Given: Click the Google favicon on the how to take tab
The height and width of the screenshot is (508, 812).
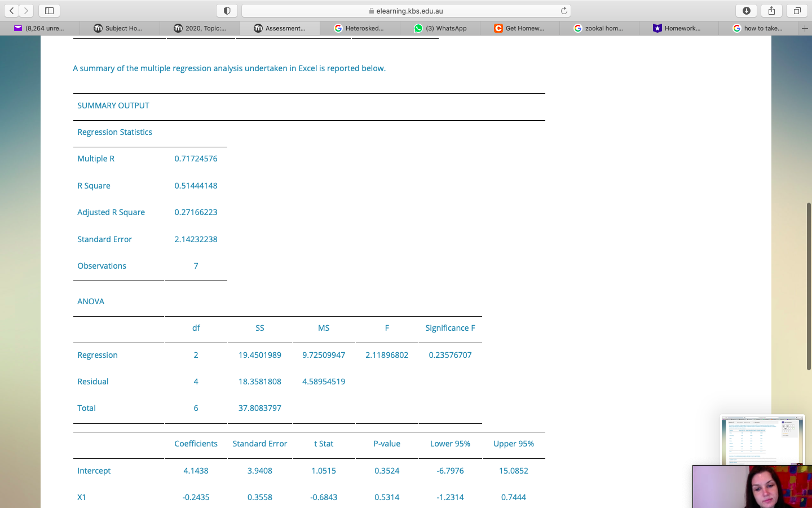Looking at the screenshot, I should [737, 28].
